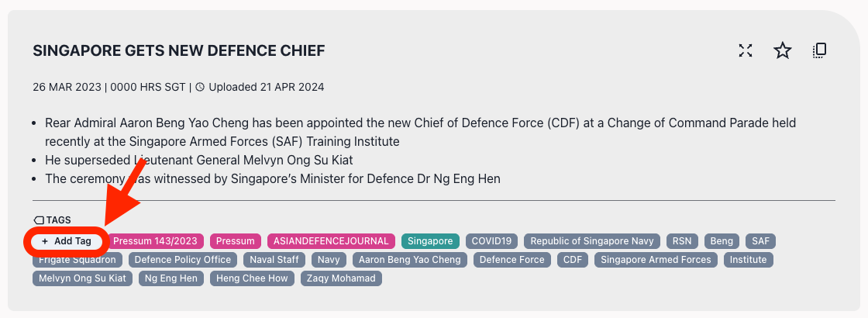Viewport: 868px width, 318px height.
Task: Select the Ng Eng Hen tag
Action: tap(171, 278)
